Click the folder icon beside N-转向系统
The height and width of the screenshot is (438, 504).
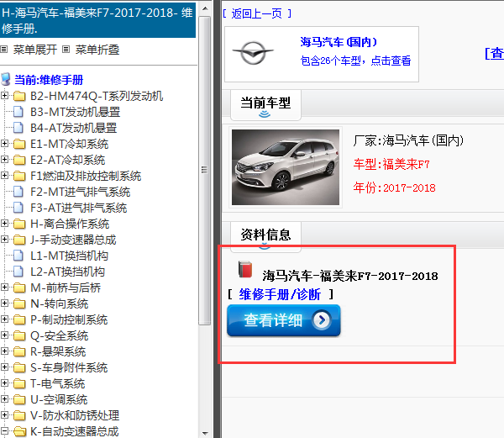[19, 303]
